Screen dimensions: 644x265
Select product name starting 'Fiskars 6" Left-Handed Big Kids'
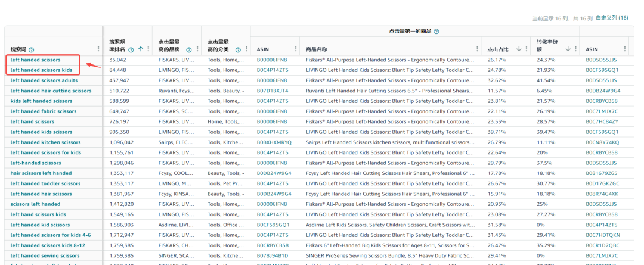(x=390, y=245)
